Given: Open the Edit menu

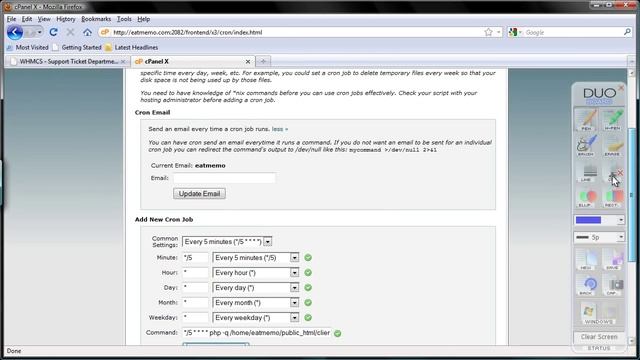Looking at the screenshot, I should pos(27,19).
